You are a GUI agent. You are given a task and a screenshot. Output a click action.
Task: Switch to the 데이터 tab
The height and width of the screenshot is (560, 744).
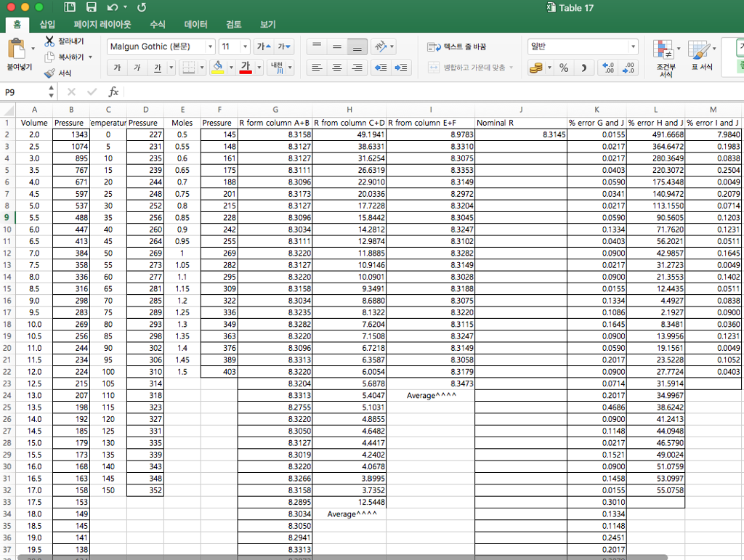(196, 24)
